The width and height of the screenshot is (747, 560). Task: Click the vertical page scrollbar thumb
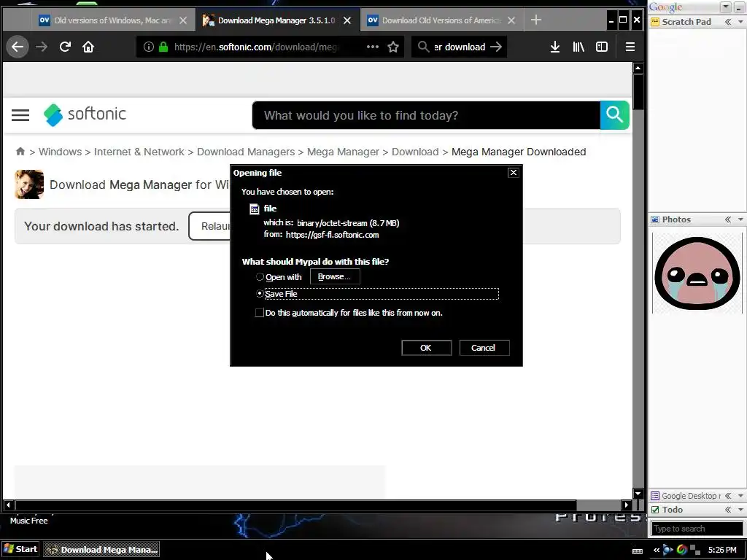pyautogui.click(x=638, y=91)
